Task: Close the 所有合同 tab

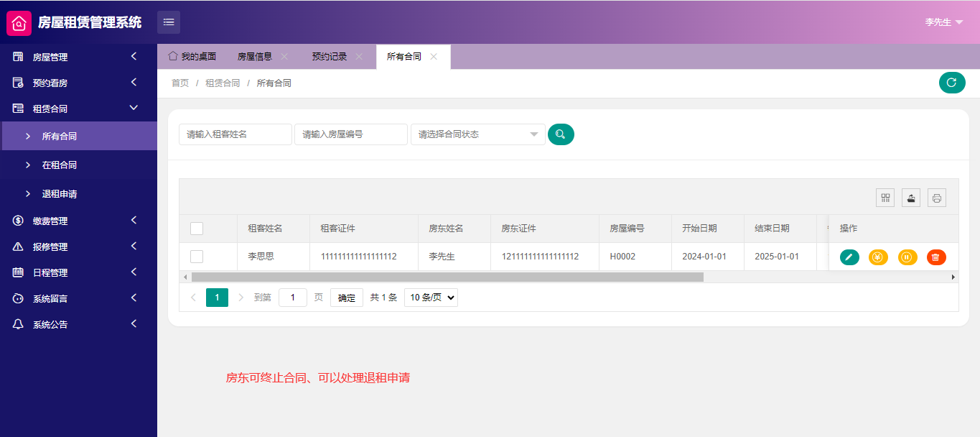Action: click(434, 57)
